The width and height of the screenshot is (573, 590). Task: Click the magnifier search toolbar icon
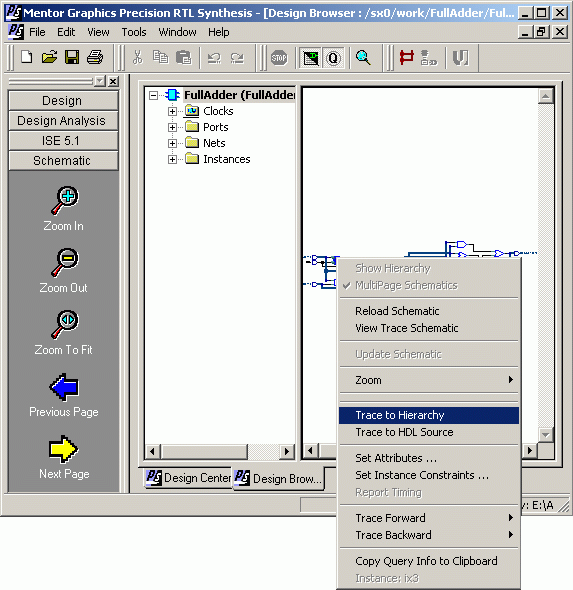363,58
